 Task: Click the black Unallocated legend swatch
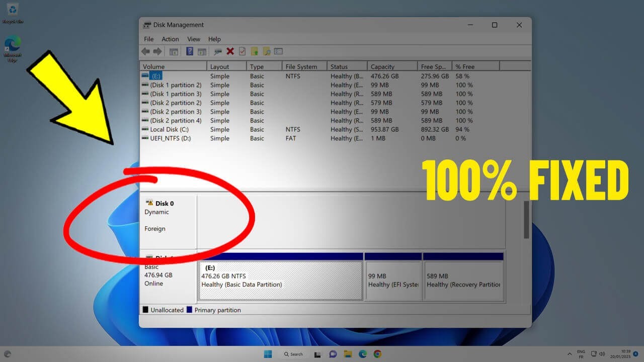point(145,310)
